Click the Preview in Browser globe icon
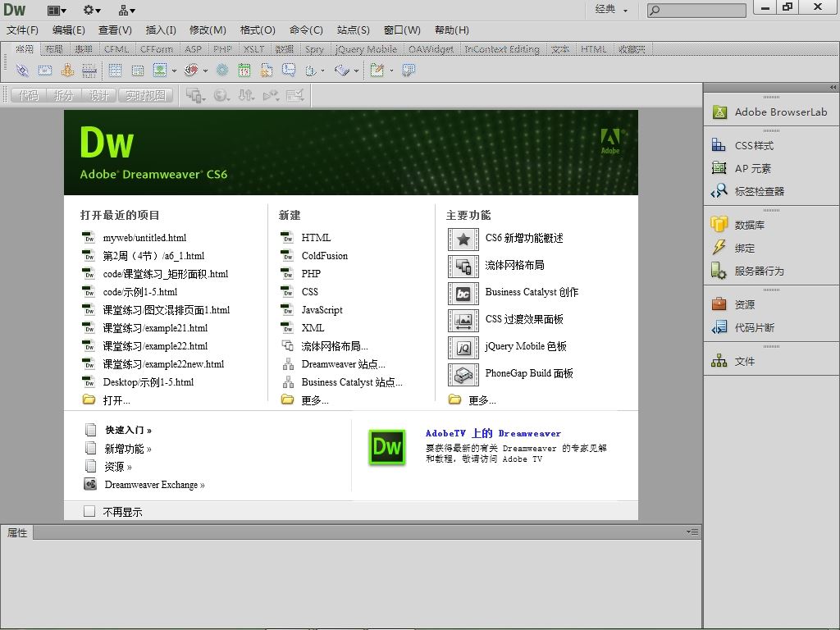 (x=221, y=96)
